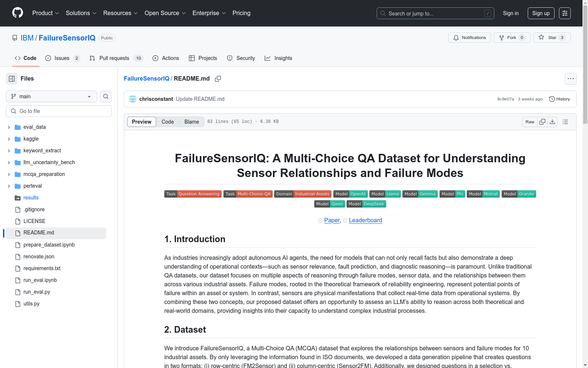588x368 pixels.
Task: Click the Sign up button
Action: 541,13
